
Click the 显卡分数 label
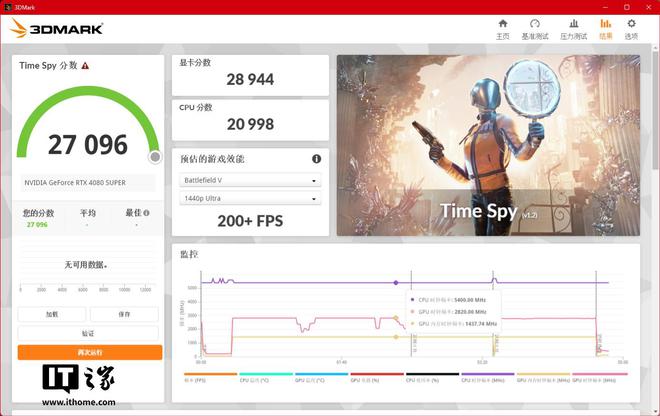195,63
